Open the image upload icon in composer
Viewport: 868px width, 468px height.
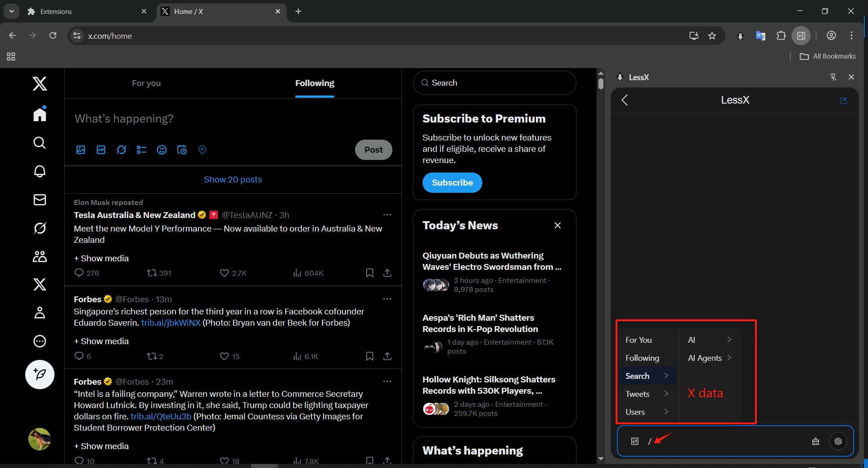81,150
